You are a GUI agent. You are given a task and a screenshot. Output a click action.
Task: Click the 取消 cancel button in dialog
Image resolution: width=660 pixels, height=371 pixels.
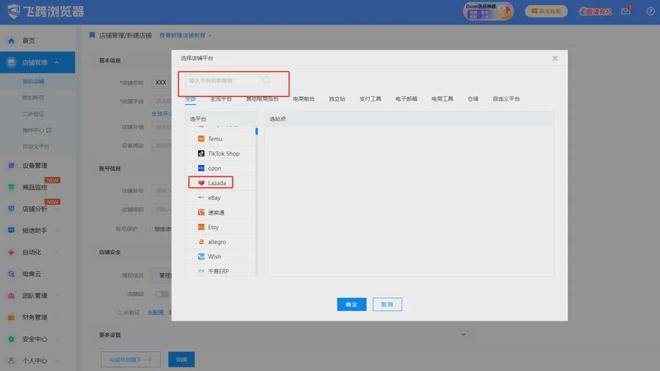coord(387,304)
